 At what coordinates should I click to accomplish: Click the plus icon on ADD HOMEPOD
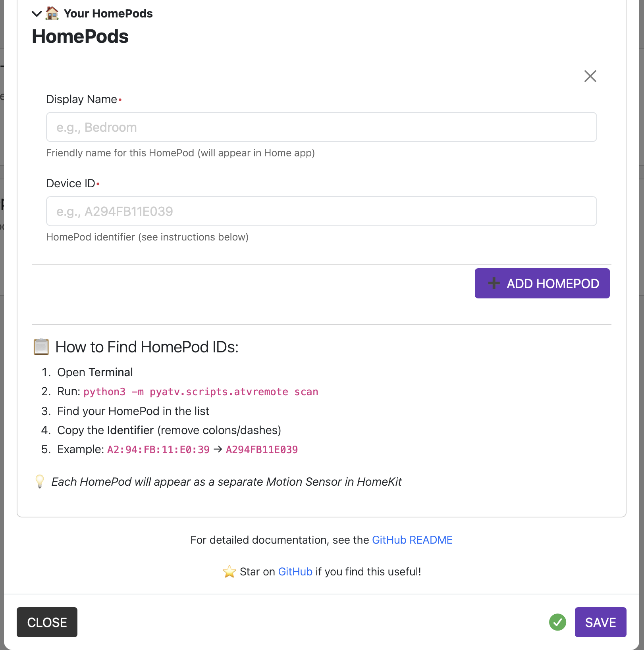coord(493,283)
